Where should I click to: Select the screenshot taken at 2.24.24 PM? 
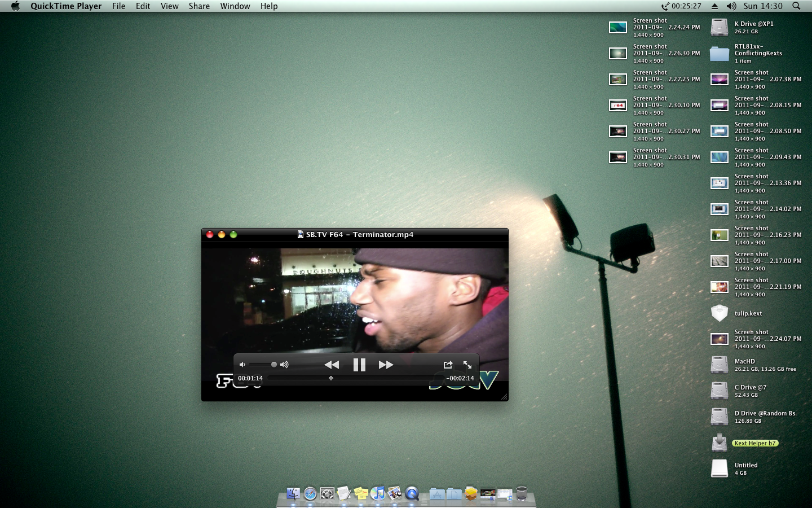point(618,27)
